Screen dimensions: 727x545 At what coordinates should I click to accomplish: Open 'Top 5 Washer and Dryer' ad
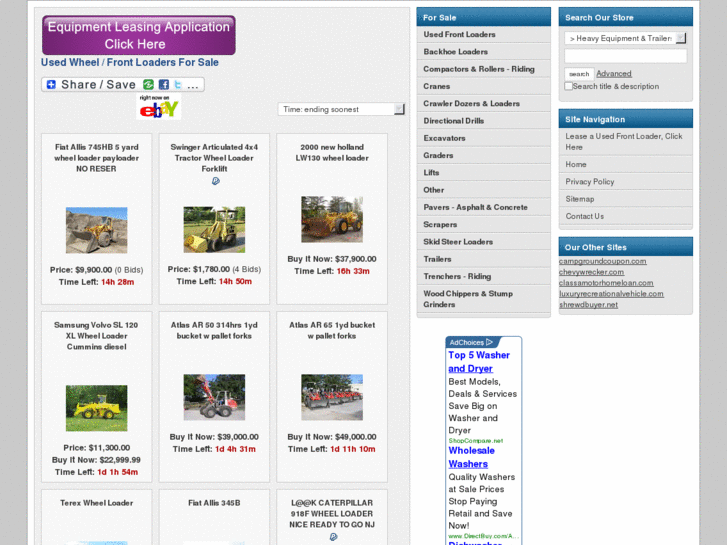click(479, 362)
